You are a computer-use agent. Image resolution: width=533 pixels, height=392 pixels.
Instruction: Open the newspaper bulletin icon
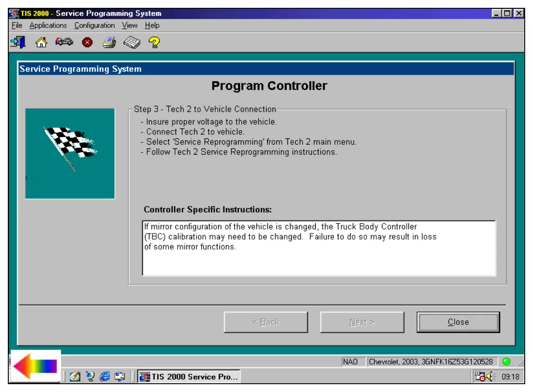click(132, 42)
